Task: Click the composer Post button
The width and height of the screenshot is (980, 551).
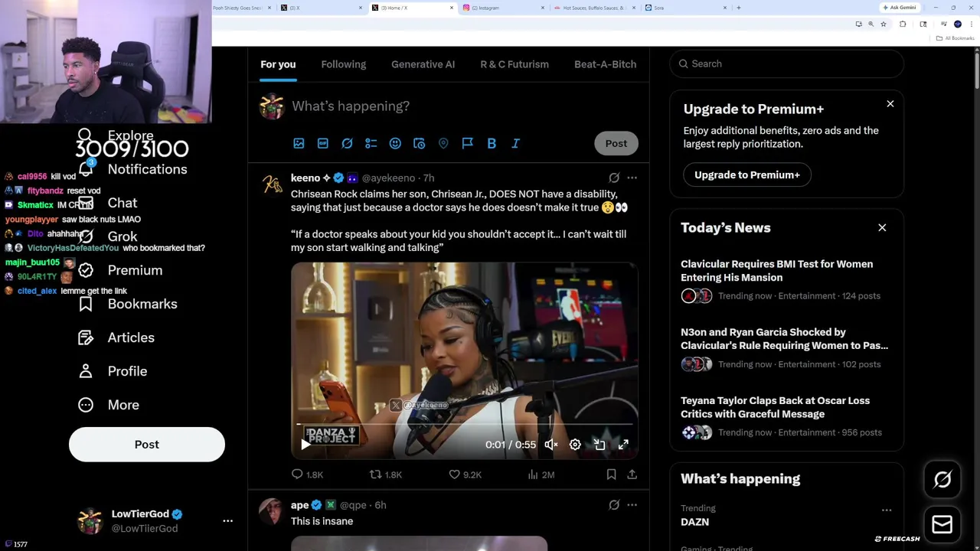Action: pyautogui.click(x=616, y=143)
